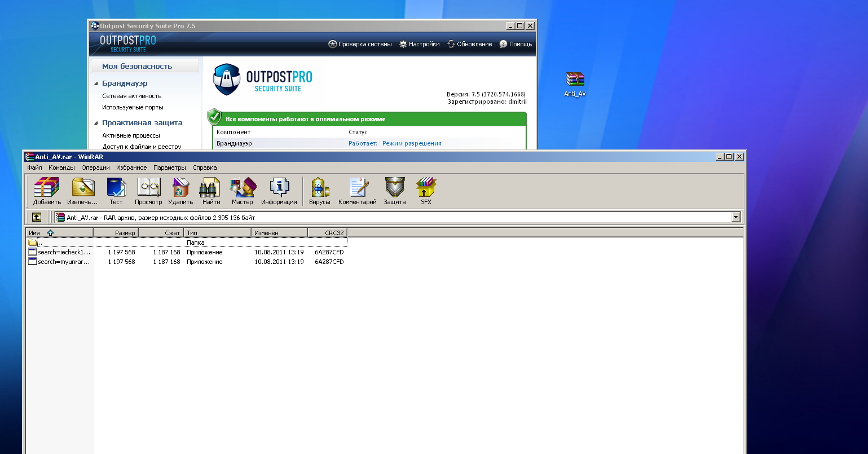This screenshot has height=454, width=868.
Task: Expand the WinRAR address path dropdown
Action: tap(735, 217)
